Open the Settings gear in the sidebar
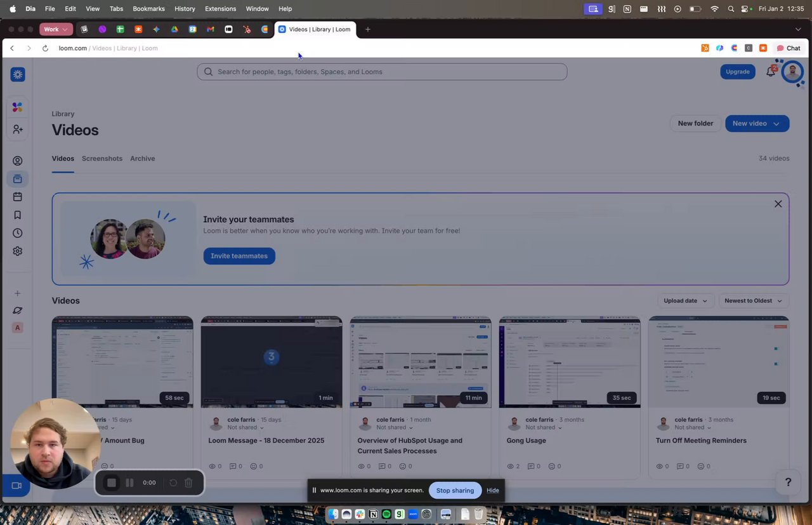 pyautogui.click(x=18, y=251)
